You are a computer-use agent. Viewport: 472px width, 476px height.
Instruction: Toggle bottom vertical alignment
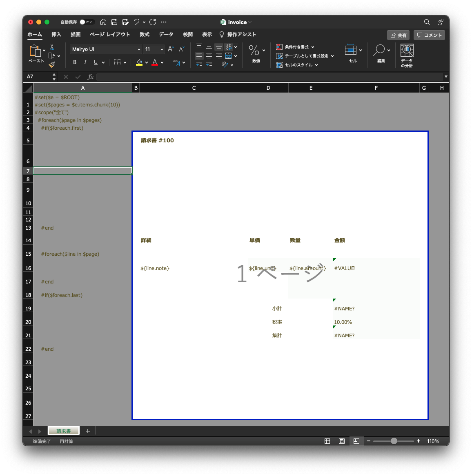point(219,47)
